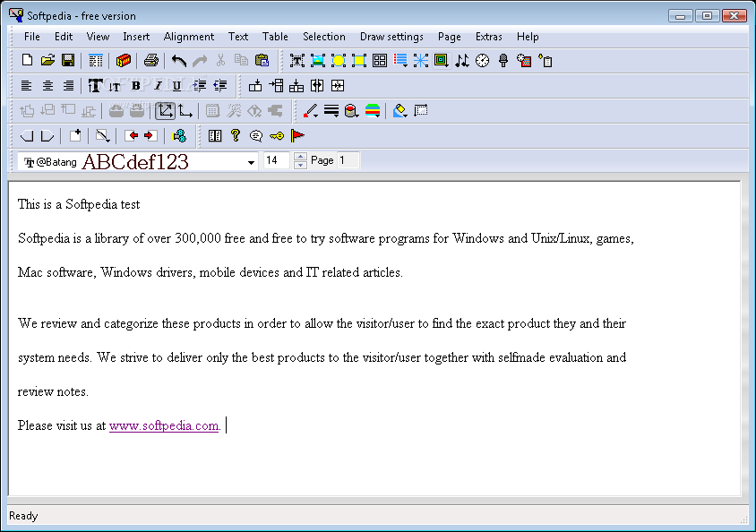This screenshot has height=532, width=756.
Task: Open the Alignment menu
Action: pyautogui.click(x=188, y=37)
